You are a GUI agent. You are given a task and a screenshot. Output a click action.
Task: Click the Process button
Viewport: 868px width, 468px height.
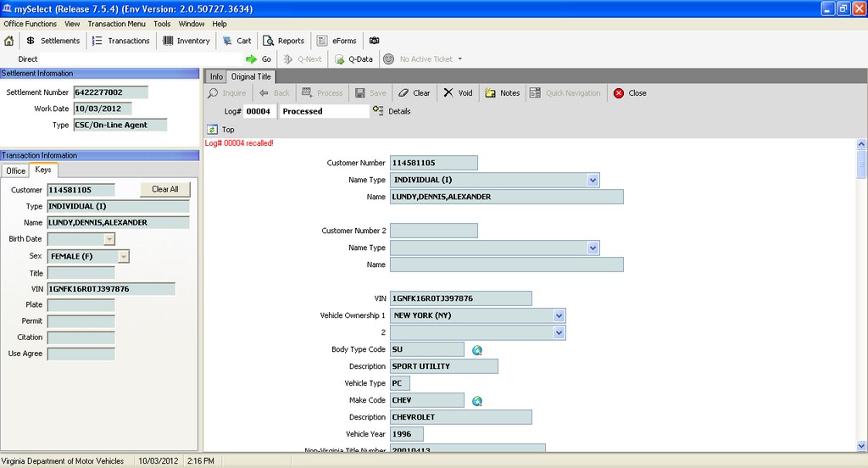[x=322, y=93]
